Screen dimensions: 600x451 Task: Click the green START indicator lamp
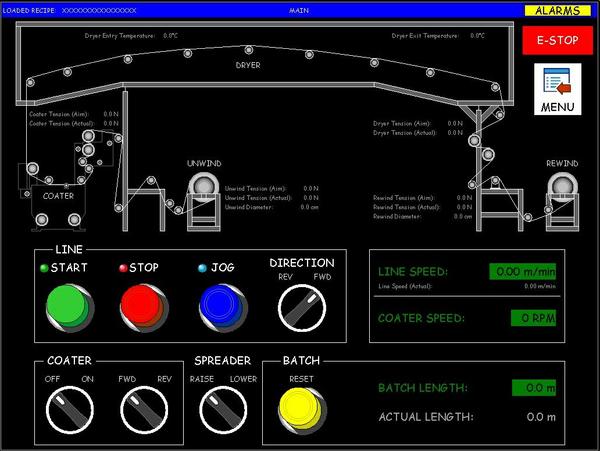click(x=44, y=268)
